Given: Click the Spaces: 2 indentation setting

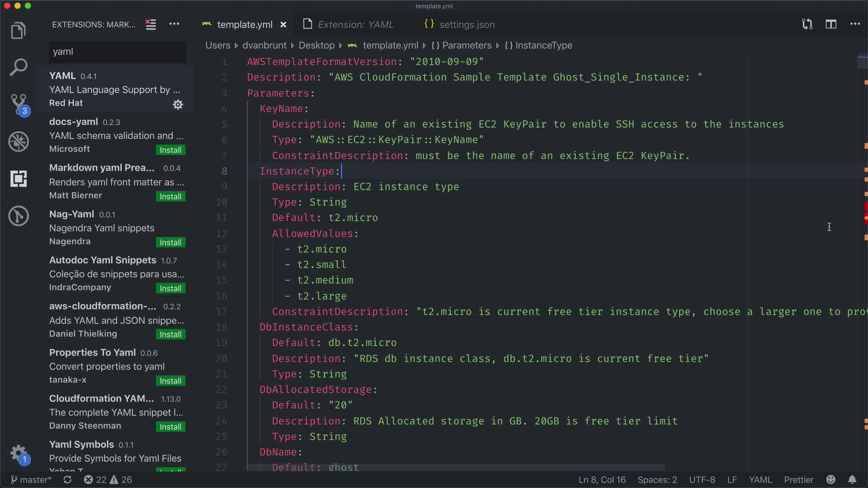Looking at the screenshot, I should tap(657, 479).
